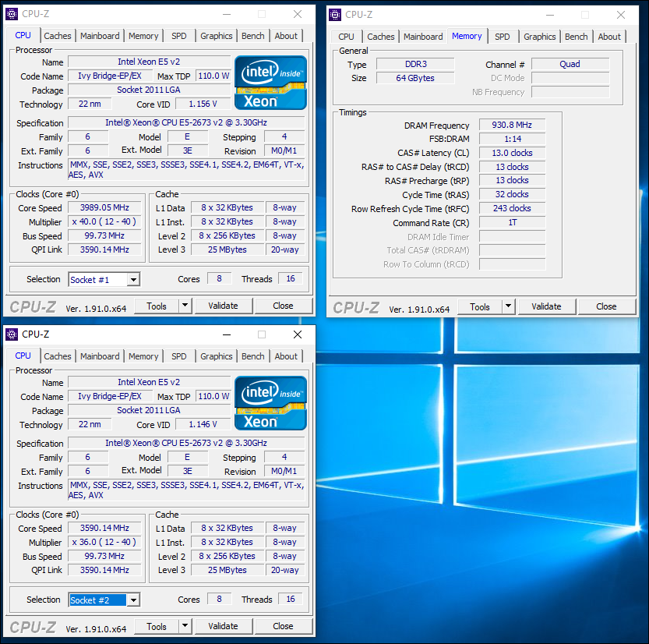Click the Intel Xeon logo in the Socket #2 window
This screenshot has height=644, width=649.
271,403
